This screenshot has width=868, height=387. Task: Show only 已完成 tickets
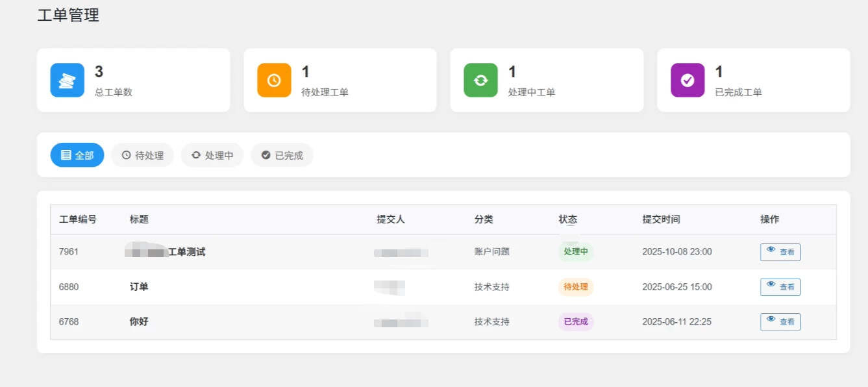pos(282,155)
